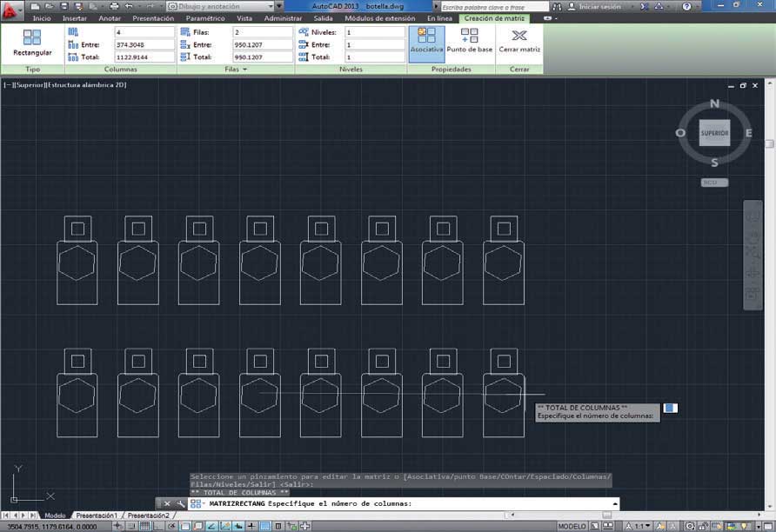Click the blue array grip on drawing

click(670, 408)
